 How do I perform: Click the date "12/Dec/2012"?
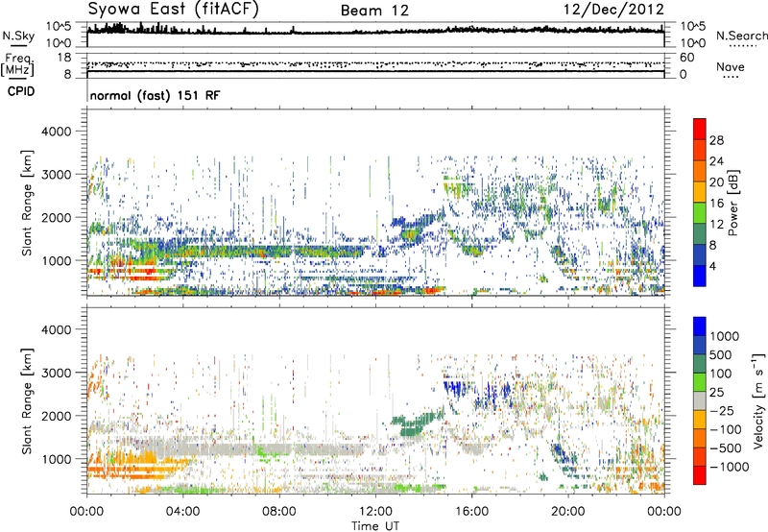614,10
